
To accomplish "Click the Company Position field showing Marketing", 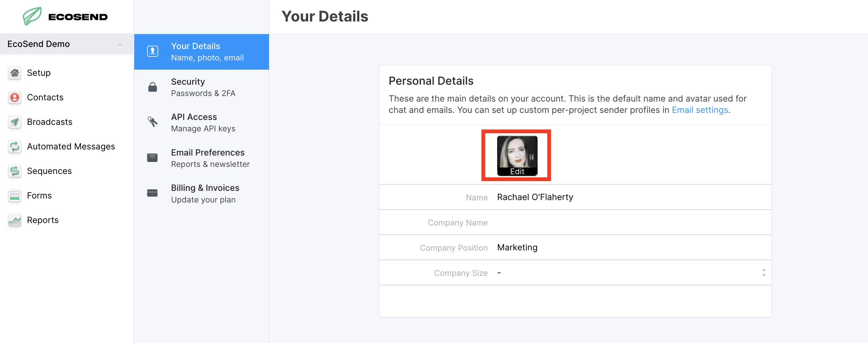I will [x=630, y=248].
